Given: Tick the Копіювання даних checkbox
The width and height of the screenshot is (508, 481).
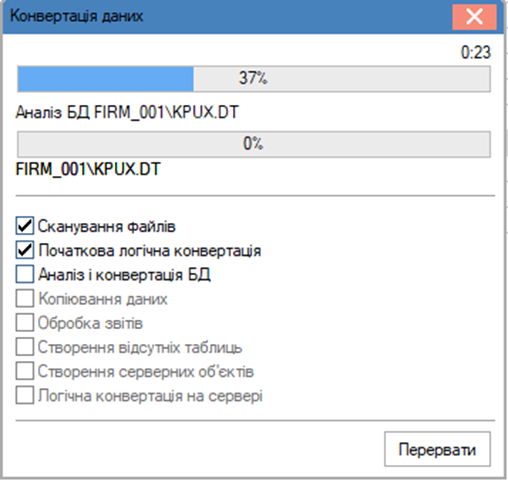Looking at the screenshot, I should click(25, 298).
